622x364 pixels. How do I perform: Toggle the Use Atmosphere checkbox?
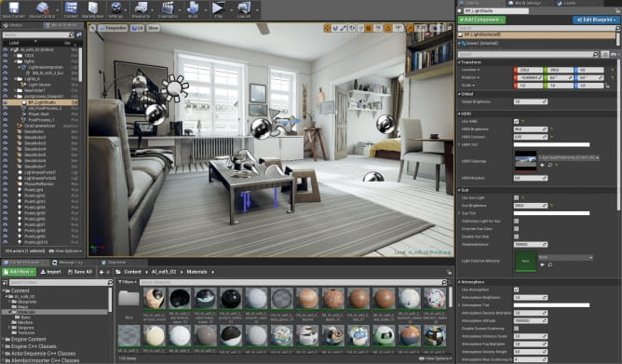pyautogui.click(x=516, y=290)
